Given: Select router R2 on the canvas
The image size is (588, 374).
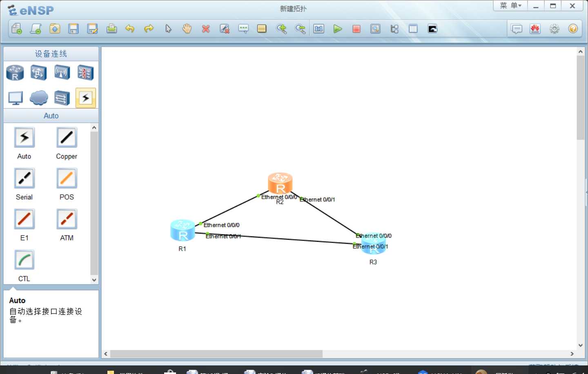Looking at the screenshot, I should [x=280, y=183].
